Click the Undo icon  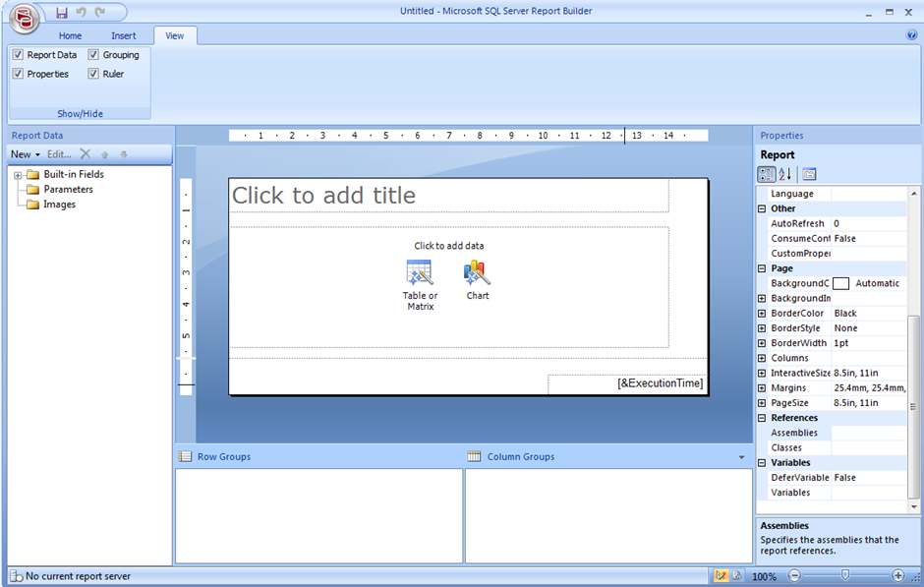tap(81, 12)
